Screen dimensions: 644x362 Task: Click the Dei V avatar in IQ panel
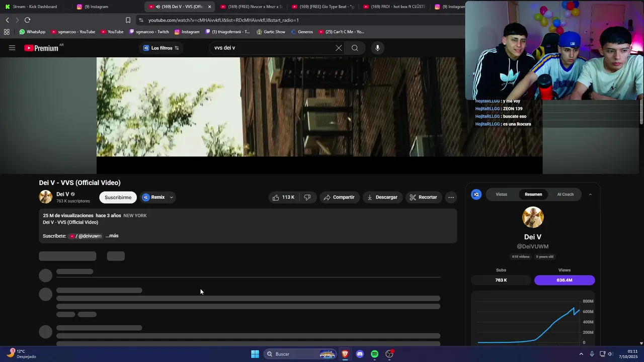click(533, 217)
